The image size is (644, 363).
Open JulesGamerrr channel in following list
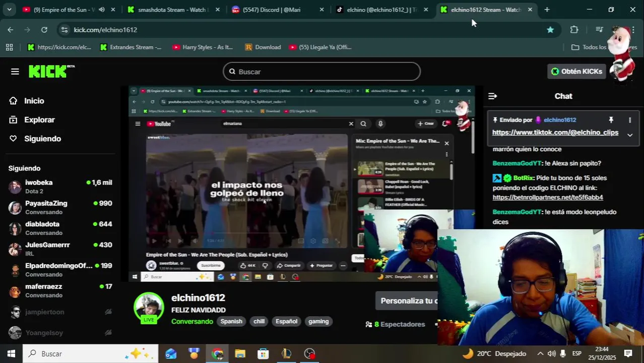(x=60, y=249)
